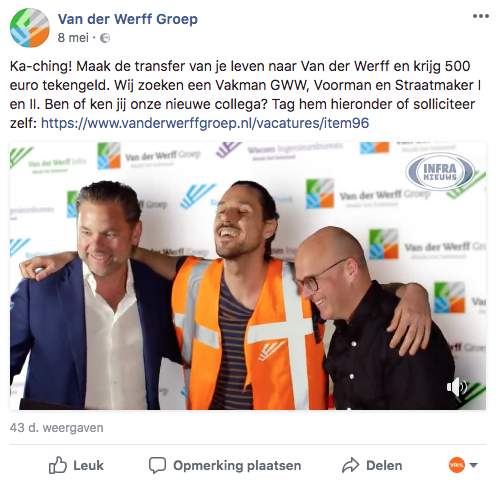Open the Van der Werff Groep profile picture
This screenshot has height=484, width=498.
(30, 28)
